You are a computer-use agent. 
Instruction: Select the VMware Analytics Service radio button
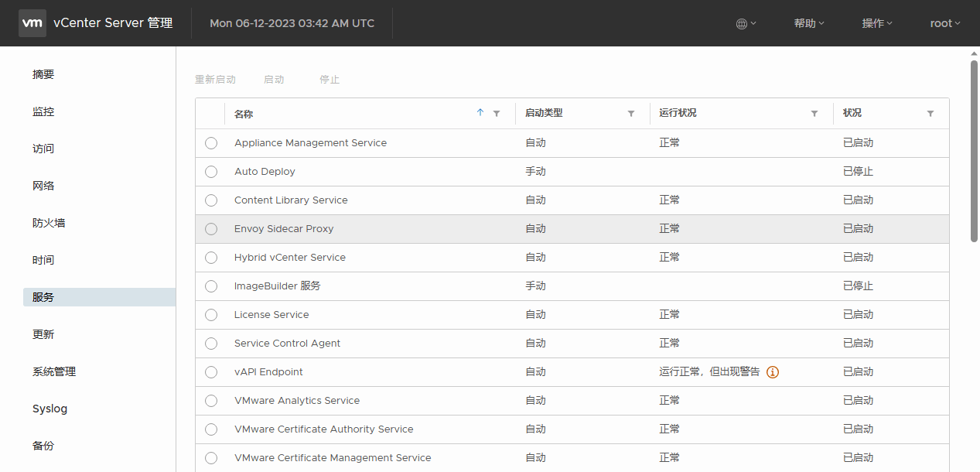click(211, 401)
